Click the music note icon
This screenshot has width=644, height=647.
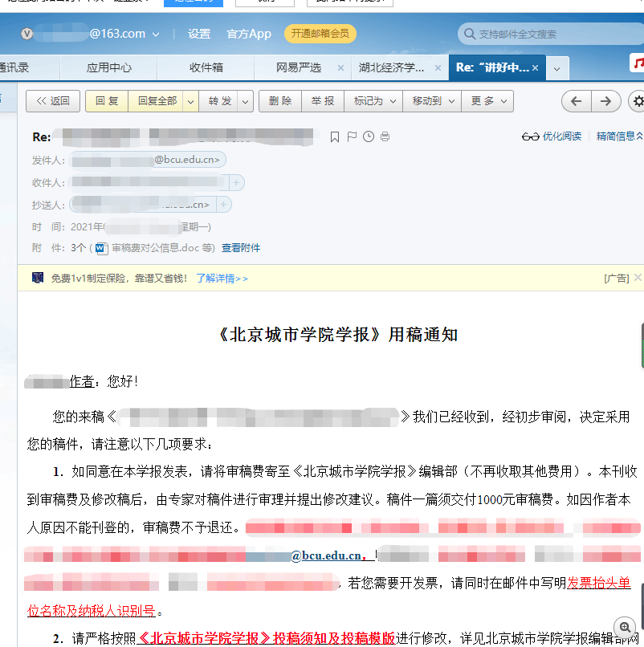pyautogui.click(x=638, y=63)
